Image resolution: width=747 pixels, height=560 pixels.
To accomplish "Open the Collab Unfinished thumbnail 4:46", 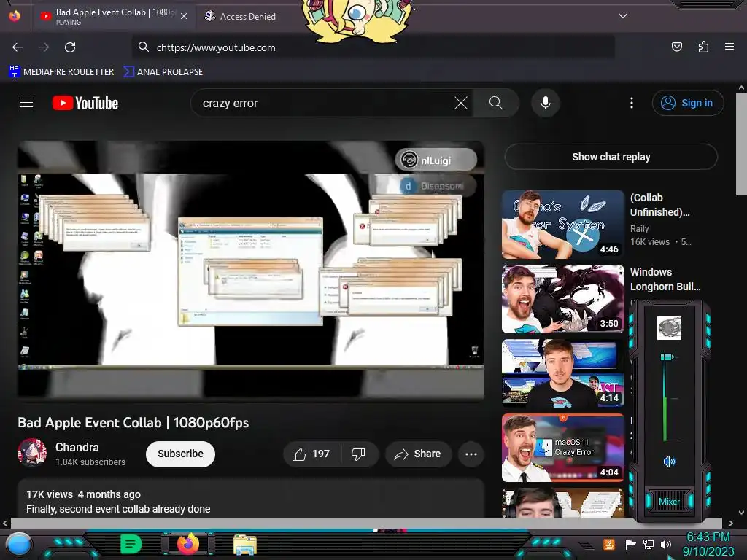I will tap(563, 225).
